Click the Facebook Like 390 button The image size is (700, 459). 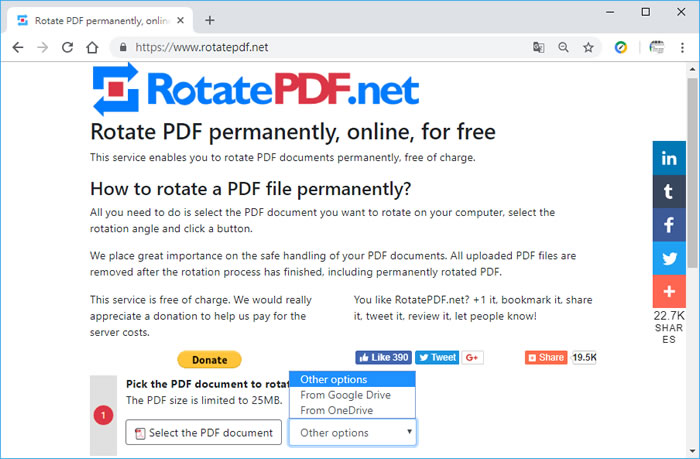pos(383,358)
